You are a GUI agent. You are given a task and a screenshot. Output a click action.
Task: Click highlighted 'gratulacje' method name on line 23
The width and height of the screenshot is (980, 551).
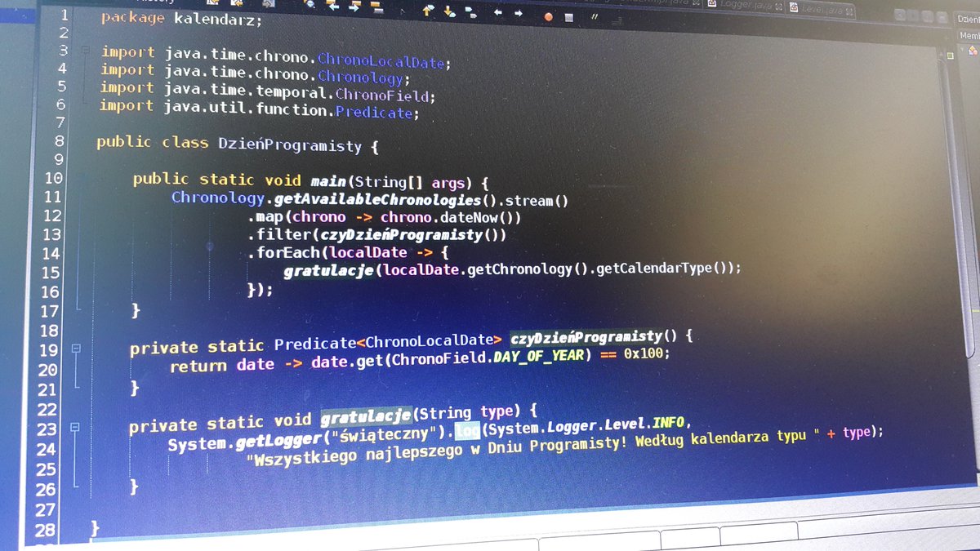pos(365,417)
